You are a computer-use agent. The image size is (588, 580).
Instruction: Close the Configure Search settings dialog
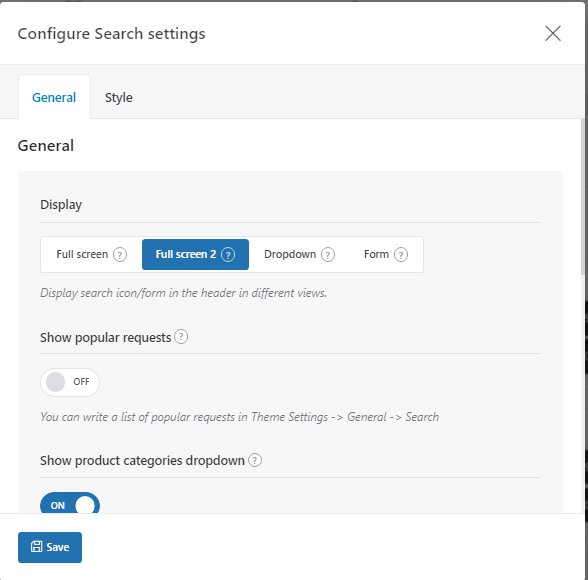tap(553, 34)
